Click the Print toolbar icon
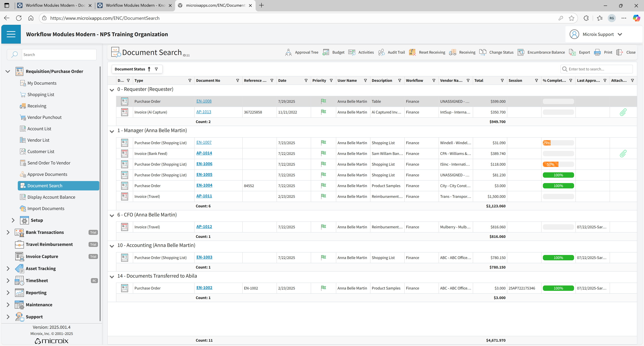Viewport: 644px width, 346px height. point(597,52)
